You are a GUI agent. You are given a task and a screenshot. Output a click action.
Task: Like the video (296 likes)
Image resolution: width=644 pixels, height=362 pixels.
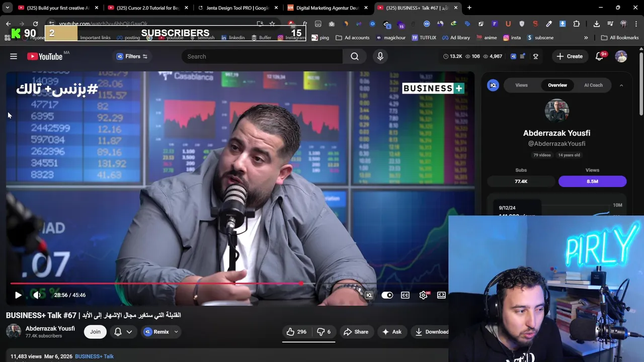(296, 332)
